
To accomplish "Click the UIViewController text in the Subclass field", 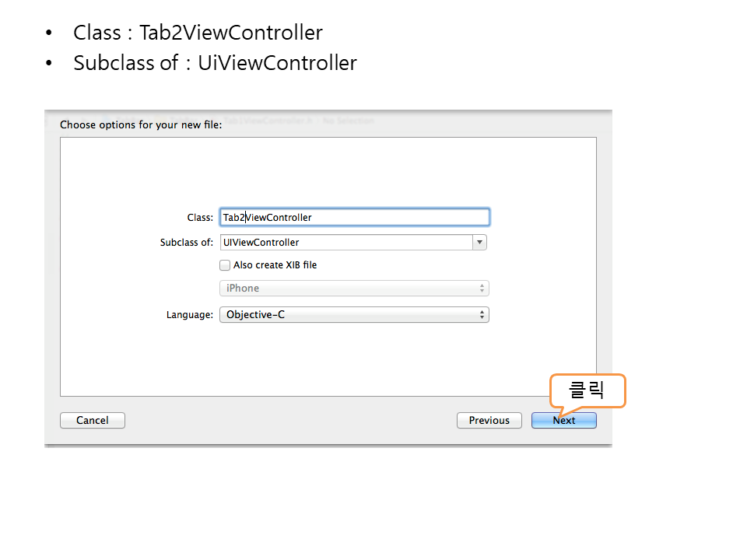I will pyautogui.click(x=261, y=243).
